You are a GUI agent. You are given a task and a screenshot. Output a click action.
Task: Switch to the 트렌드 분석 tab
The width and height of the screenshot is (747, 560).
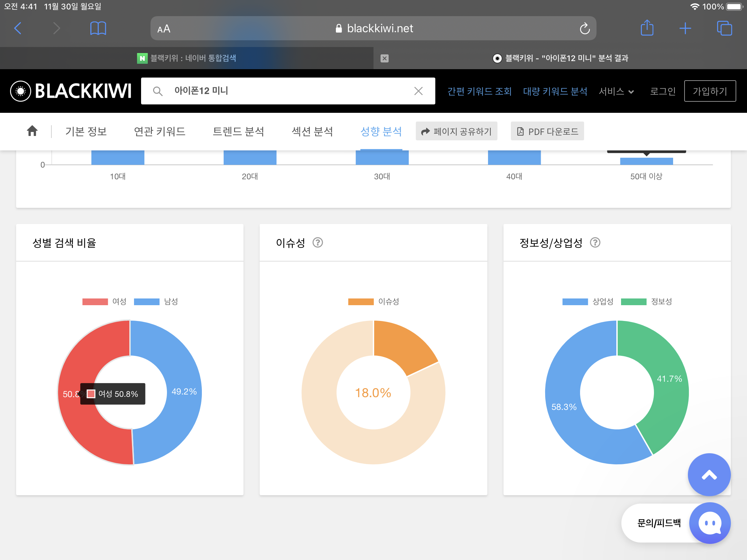238,131
